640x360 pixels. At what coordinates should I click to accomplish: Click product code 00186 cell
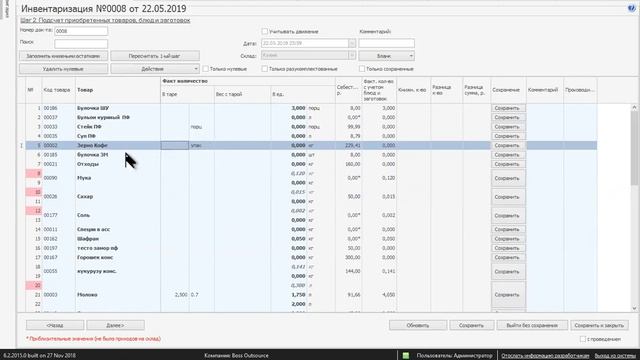pyautogui.click(x=58, y=108)
